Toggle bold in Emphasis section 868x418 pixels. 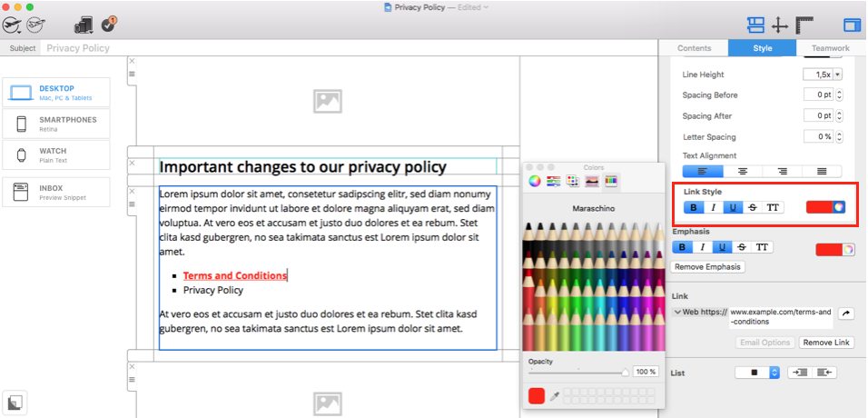(x=682, y=247)
